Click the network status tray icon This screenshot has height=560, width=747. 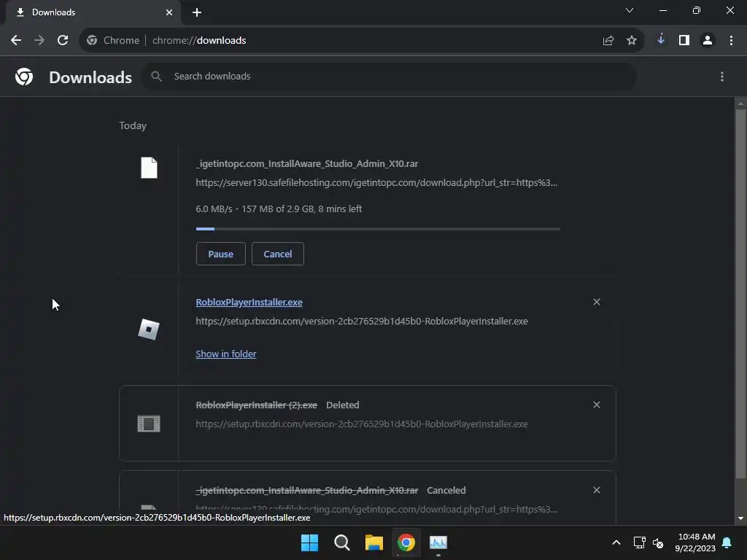pyautogui.click(x=639, y=542)
